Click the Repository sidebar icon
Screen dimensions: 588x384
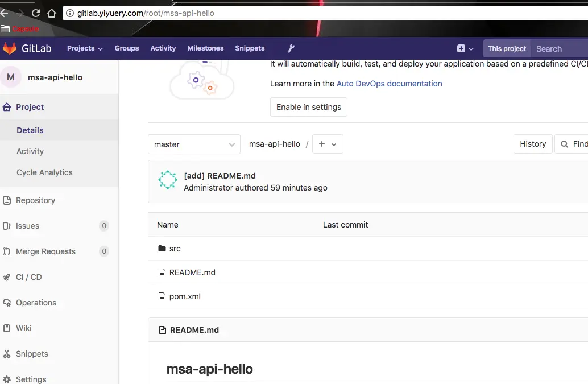(7, 200)
